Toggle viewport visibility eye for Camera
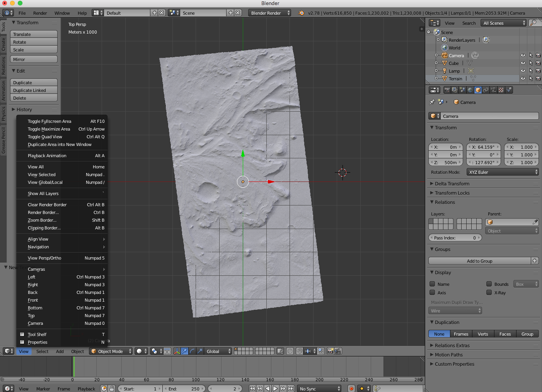 click(x=523, y=55)
